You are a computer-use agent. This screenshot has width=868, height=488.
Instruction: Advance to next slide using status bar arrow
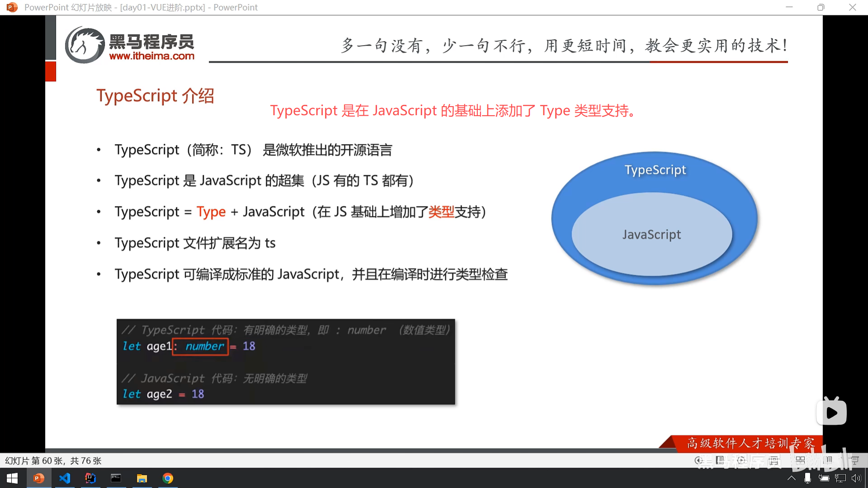pos(741,460)
